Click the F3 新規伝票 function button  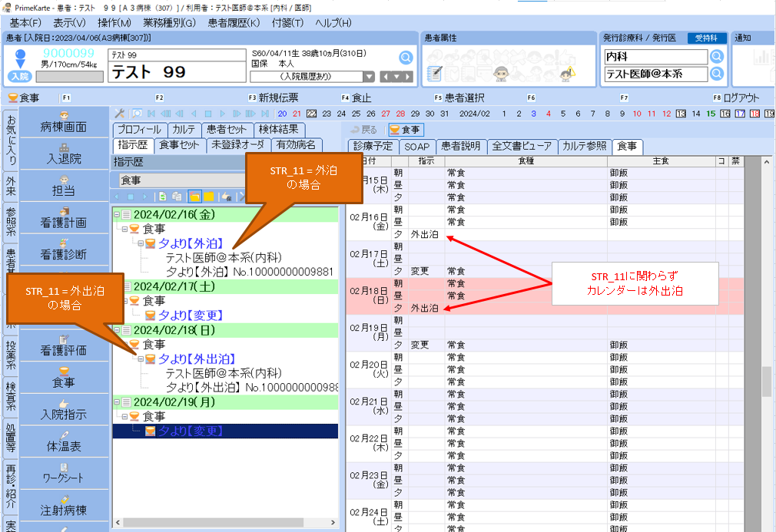(274, 98)
